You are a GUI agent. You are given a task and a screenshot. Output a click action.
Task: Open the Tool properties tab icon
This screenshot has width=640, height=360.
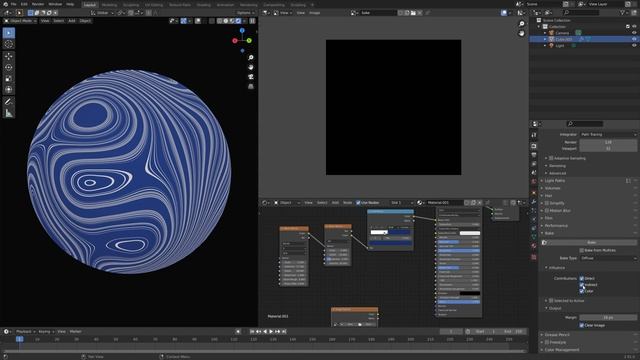click(534, 135)
